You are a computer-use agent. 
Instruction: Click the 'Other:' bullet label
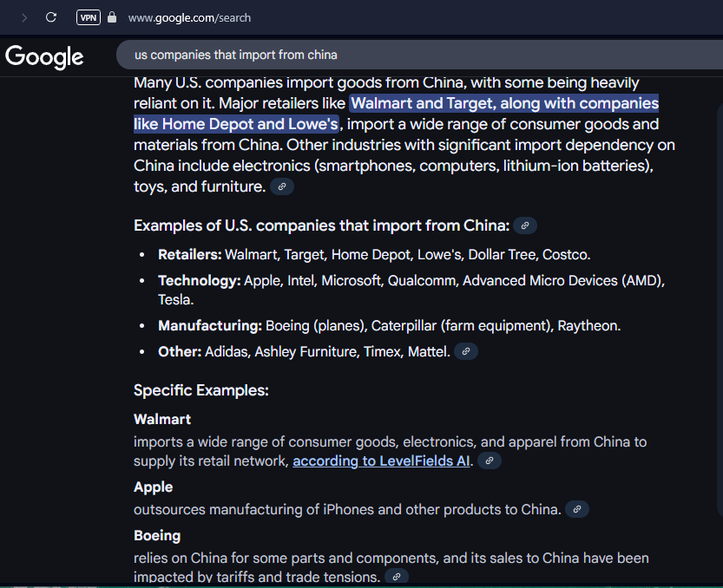(180, 351)
